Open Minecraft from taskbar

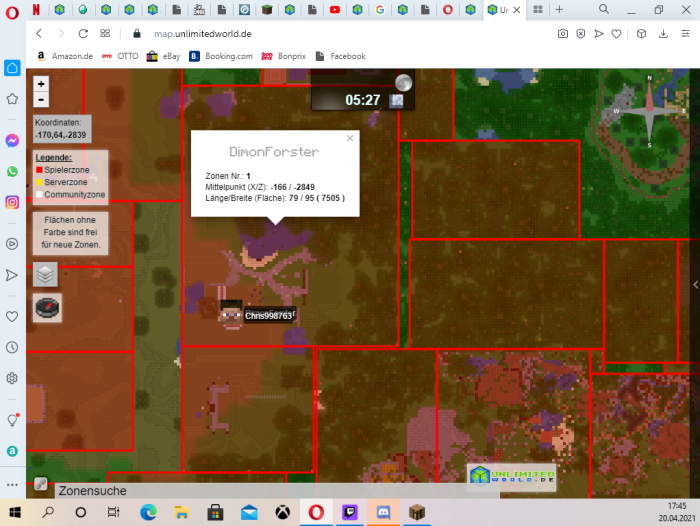(x=417, y=512)
